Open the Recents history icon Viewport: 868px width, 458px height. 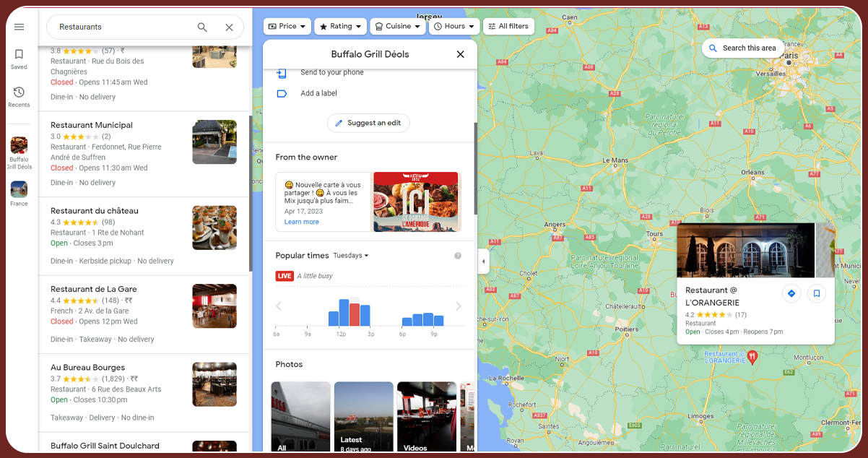19,92
